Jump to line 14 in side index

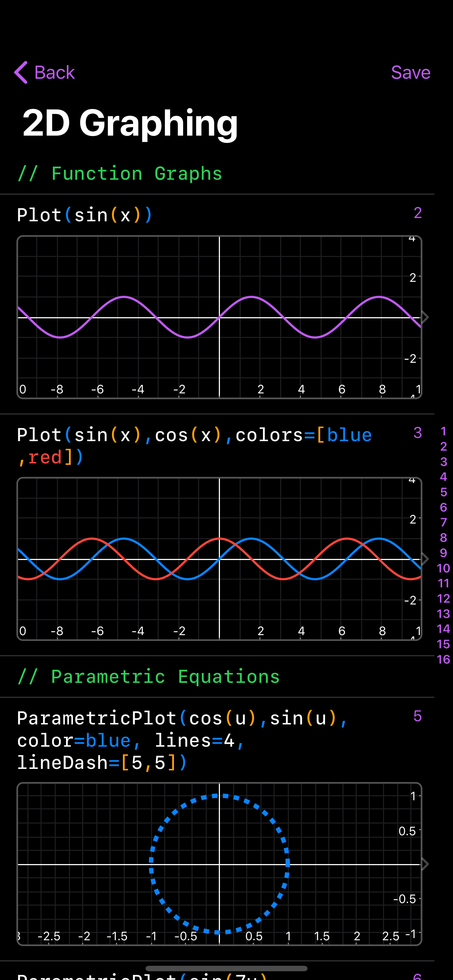444,629
